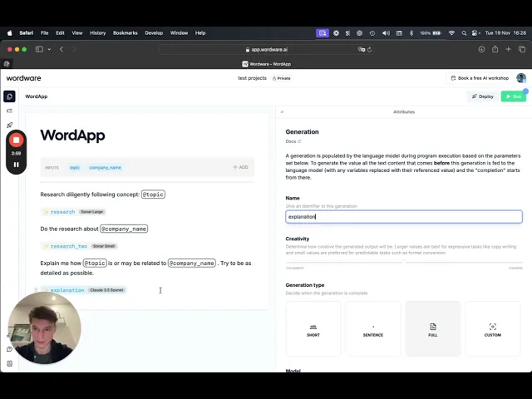Open the docs book icon at sidebar bottom
Screen dimensions: 532x399
click(x=9, y=363)
